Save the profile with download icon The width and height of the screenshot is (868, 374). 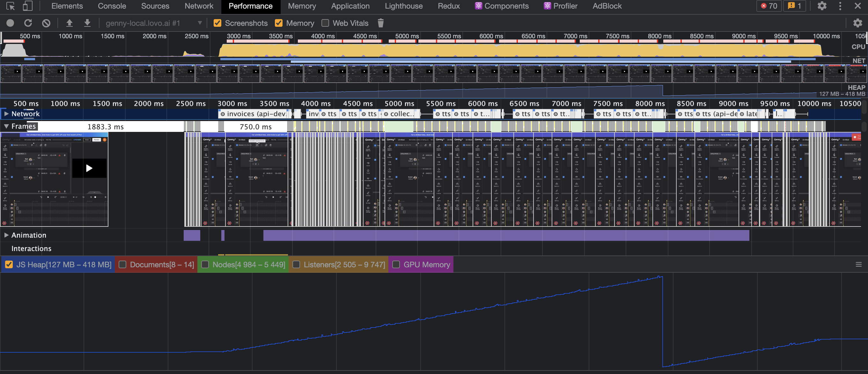coord(87,23)
